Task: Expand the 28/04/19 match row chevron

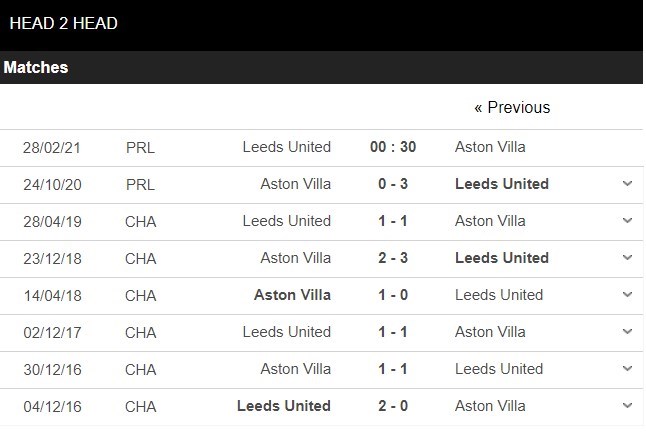Action: [x=627, y=221]
